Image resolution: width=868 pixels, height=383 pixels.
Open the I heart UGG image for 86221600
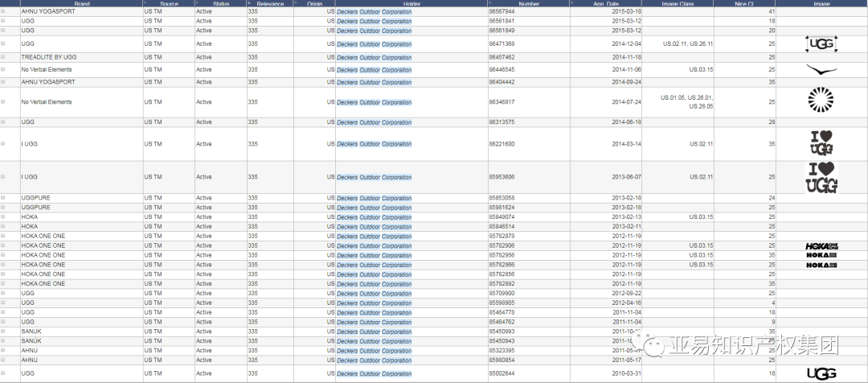pos(821,143)
